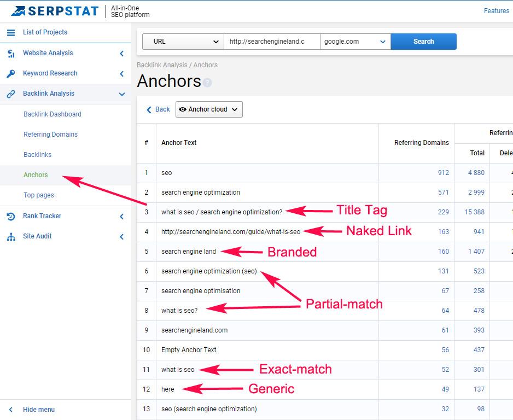The height and width of the screenshot is (420, 513).
Task: Click the eye icon in Anchor cloud
Action: click(183, 109)
